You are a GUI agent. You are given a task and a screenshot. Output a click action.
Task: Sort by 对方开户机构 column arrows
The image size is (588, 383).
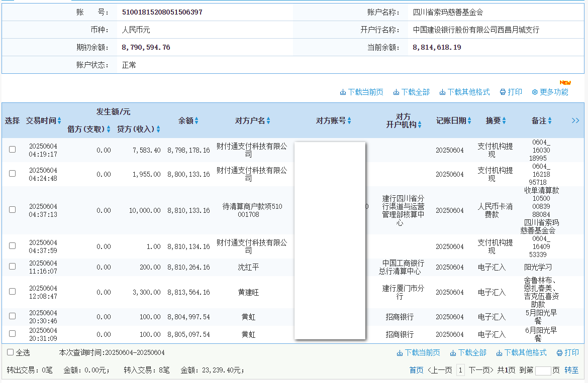(x=419, y=124)
